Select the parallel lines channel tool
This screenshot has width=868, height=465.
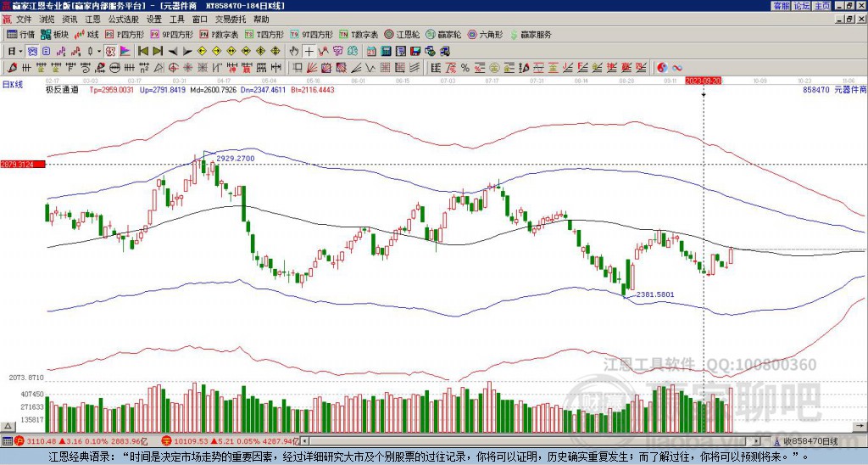pos(413,68)
